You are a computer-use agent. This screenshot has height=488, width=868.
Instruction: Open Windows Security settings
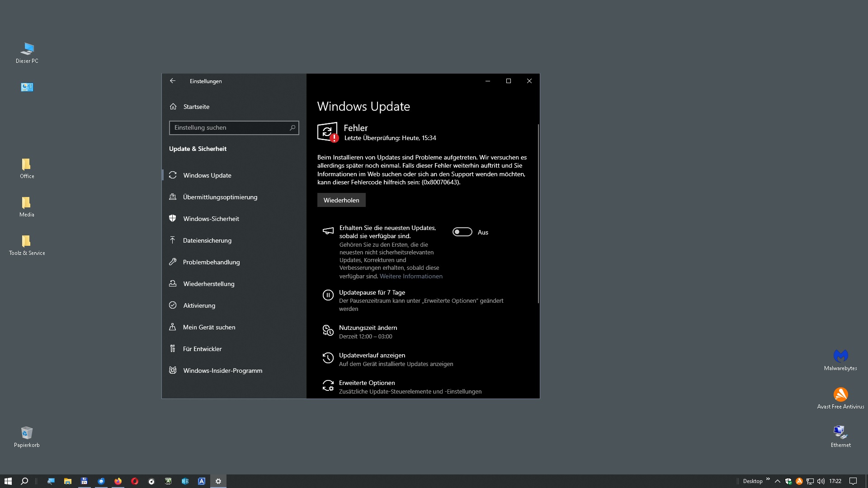pyautogui.click(x=211, y=218)
